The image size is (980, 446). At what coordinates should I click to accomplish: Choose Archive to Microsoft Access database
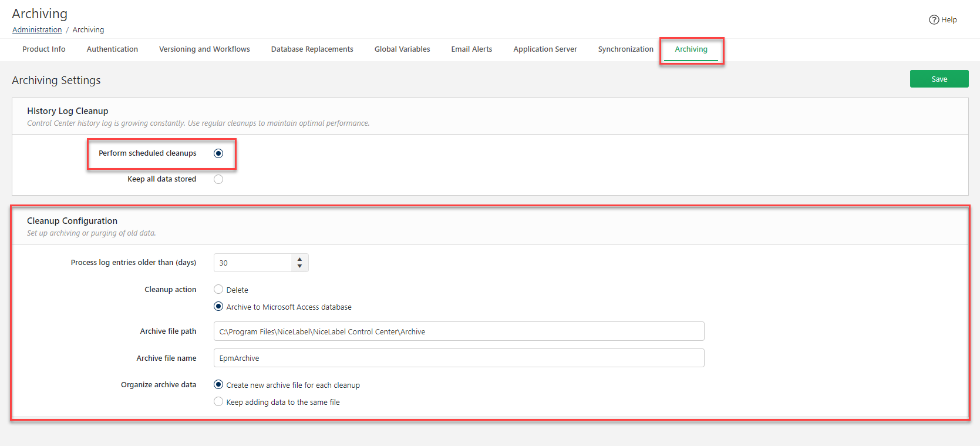pos(218,307)
